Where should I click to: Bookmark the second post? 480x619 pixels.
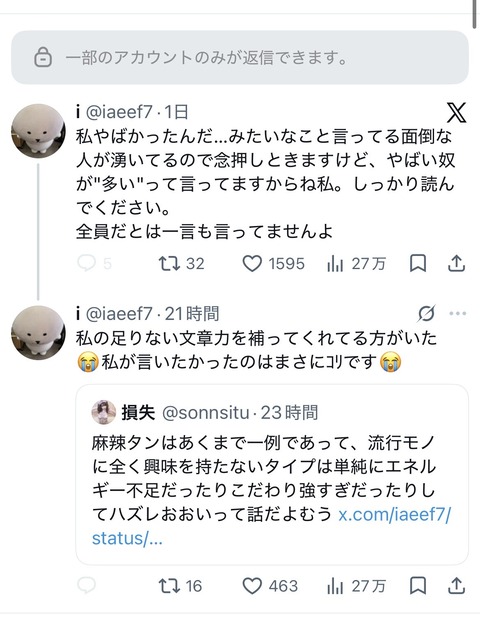[x=418, y=586]
